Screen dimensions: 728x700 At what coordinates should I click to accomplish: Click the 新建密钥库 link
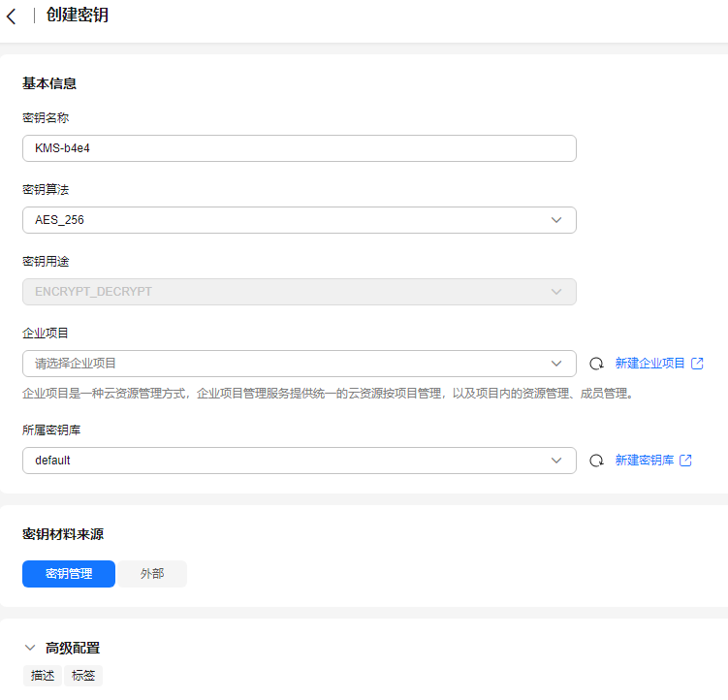tap(645, 461)
